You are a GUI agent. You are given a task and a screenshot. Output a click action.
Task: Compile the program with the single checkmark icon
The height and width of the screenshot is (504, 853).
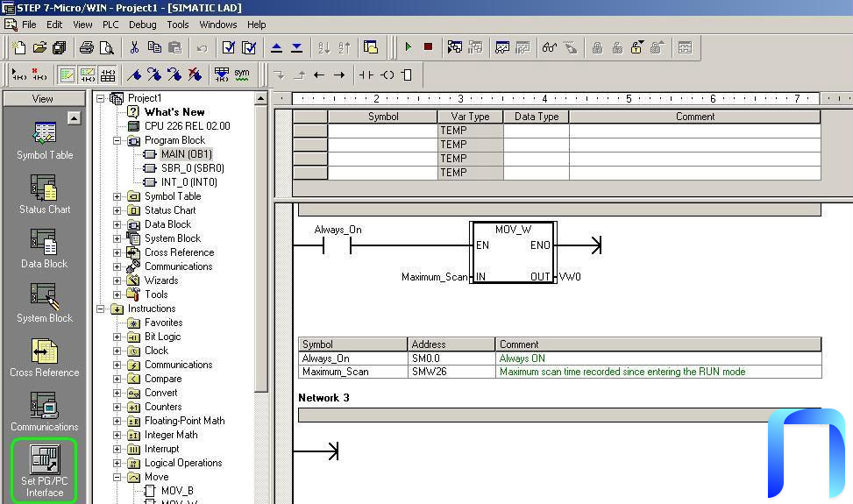tap(229, 48)
